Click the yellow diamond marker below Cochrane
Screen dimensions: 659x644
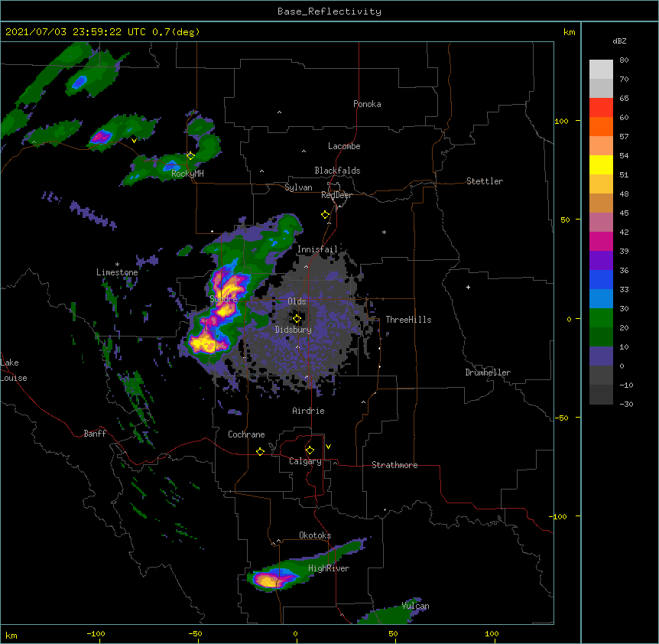261,451
